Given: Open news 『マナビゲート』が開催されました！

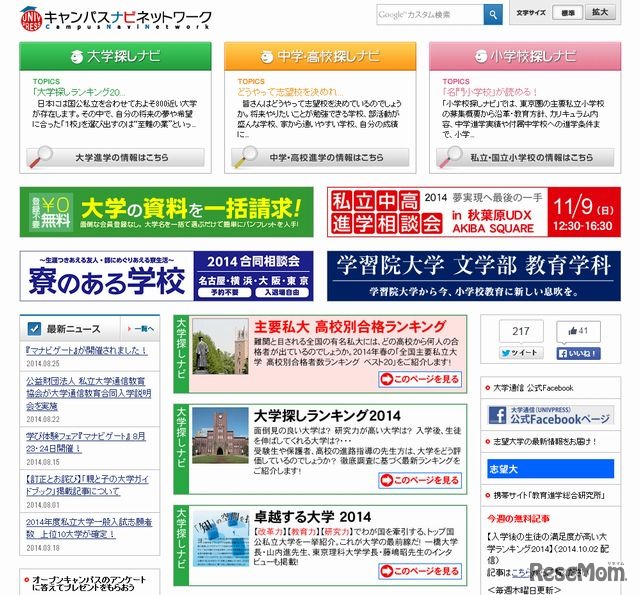Looking at the screenshot, I should (87, 351).
